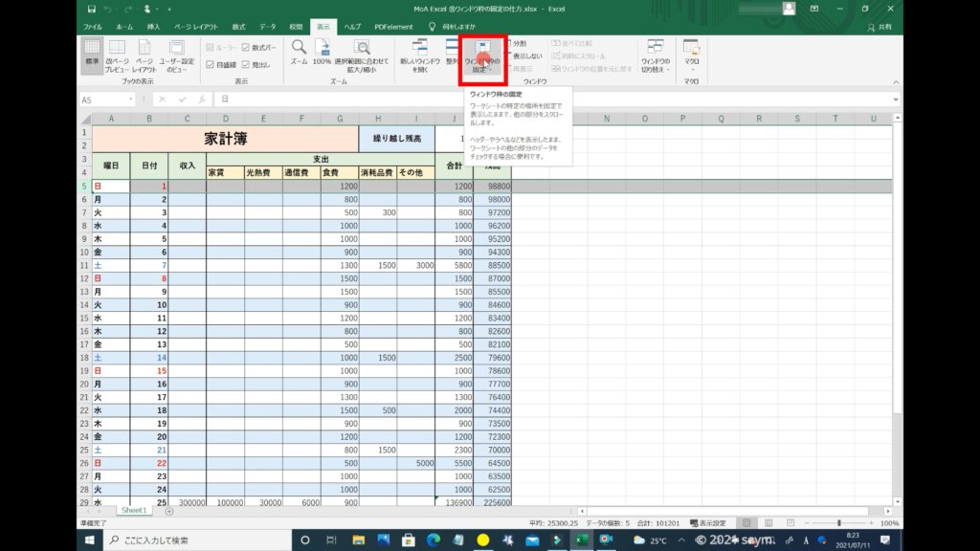Select the 標準 normal view icon
This screenshot has width=980, height=551.
click(91, 54)
